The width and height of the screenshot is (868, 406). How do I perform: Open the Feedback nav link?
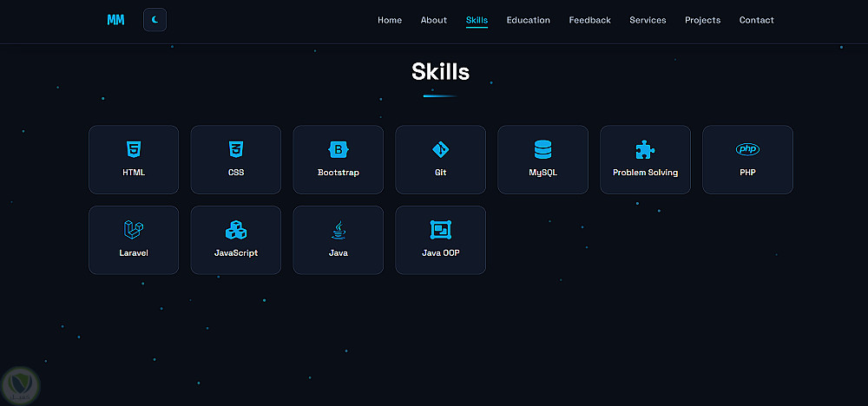[x=589, y=20]
